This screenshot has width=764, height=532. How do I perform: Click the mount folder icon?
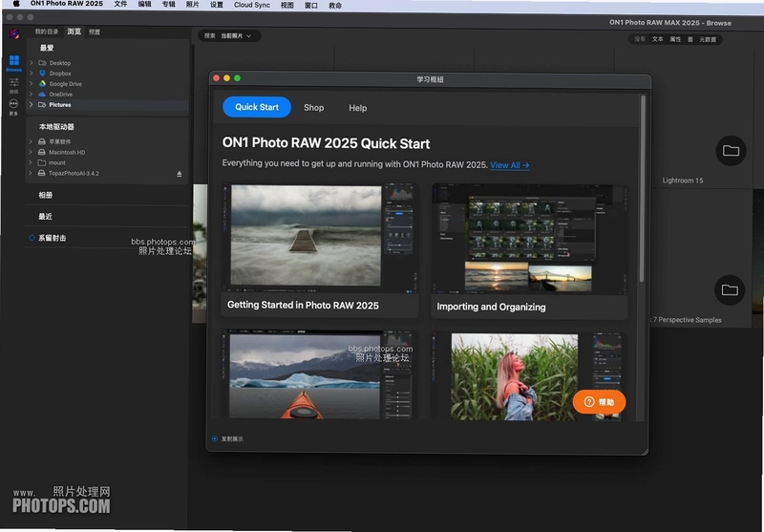coord(42,162)
